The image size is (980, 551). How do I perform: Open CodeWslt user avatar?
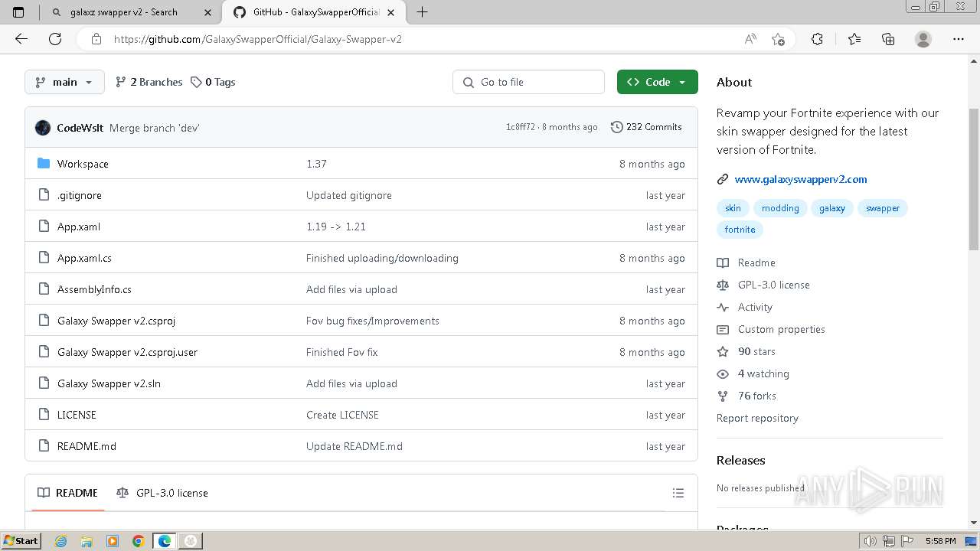coord(43,128)
